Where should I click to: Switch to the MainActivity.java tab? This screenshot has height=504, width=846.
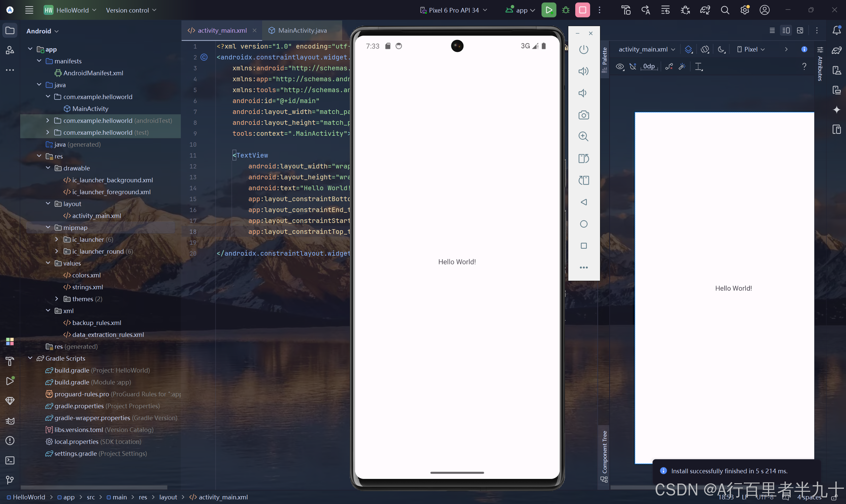(x=302, y=31)
